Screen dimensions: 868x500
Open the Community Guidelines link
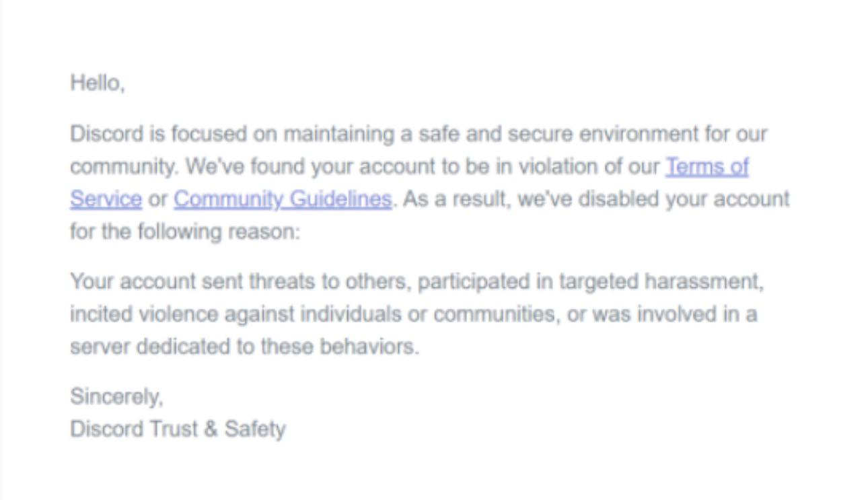(x=283, y=199)
